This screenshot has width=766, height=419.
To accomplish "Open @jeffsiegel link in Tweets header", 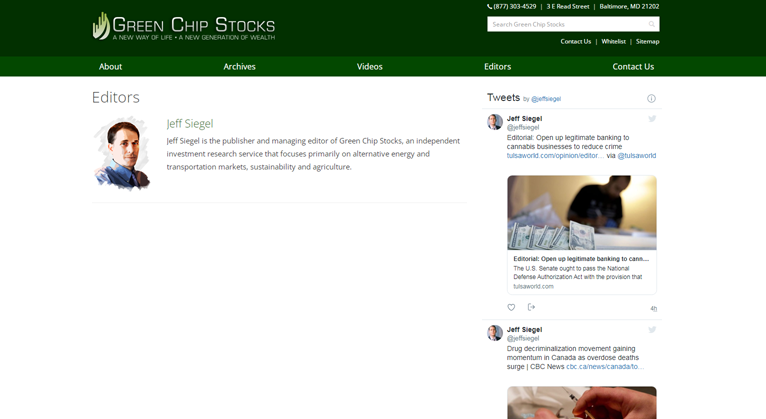I will 546,99.
